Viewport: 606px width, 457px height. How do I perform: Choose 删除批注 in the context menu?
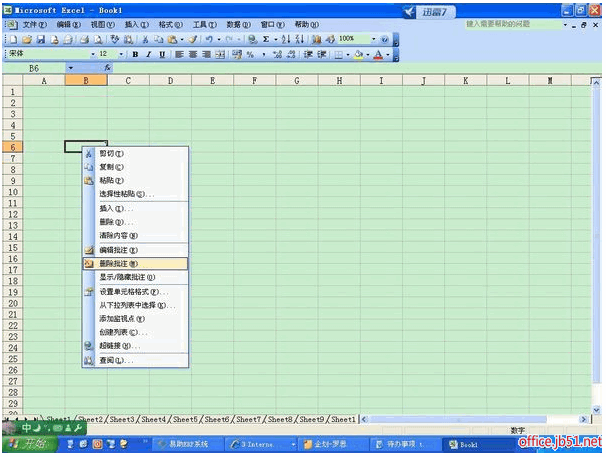coord(135,264)
